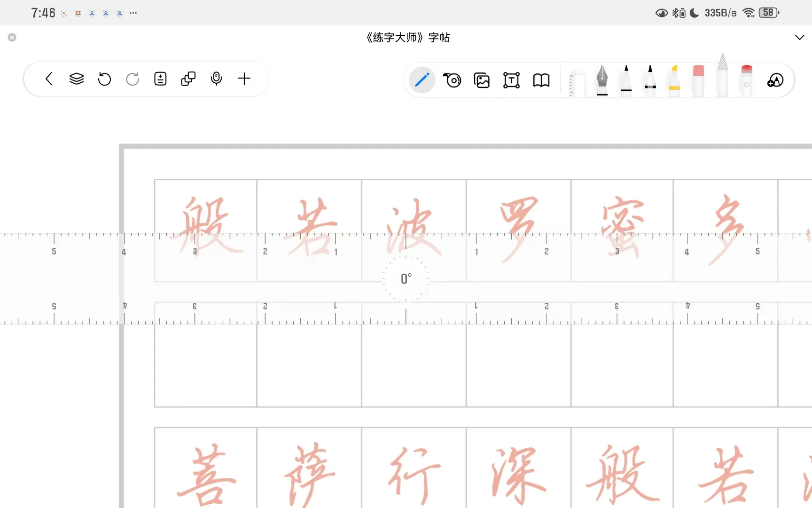
Task: Tap the character 罗 in the grid
Action: click(x=519, y=229)
